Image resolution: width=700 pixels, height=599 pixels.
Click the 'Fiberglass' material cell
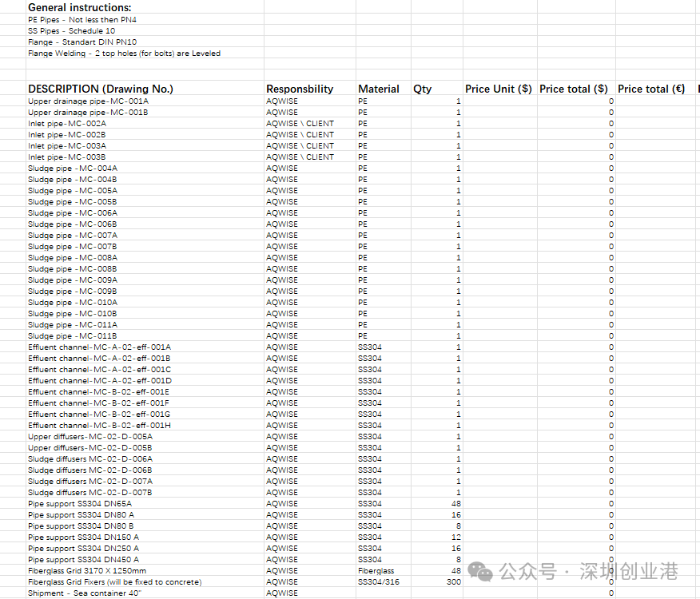tap(383, 570)
